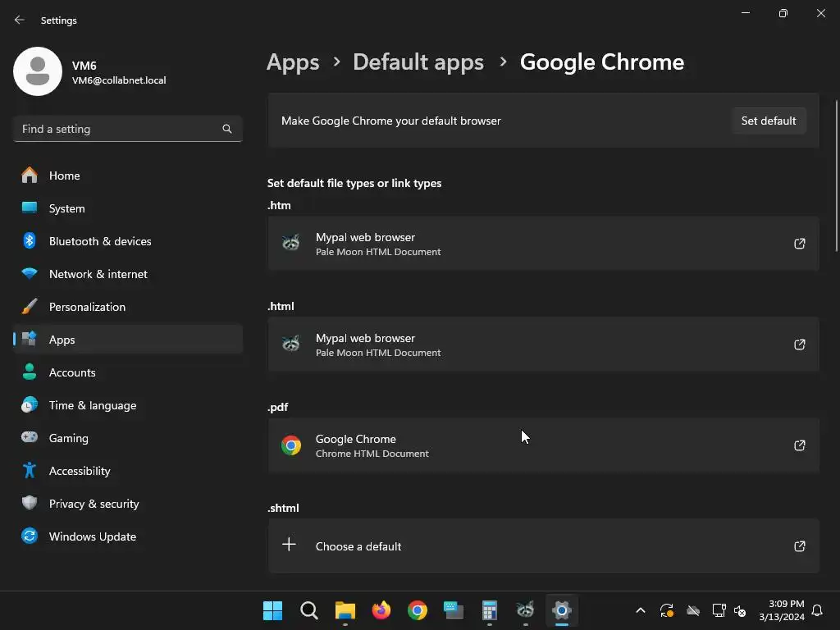
Task: Open Personalization settings
Action: pyautogui.click(x=127, y=307)
